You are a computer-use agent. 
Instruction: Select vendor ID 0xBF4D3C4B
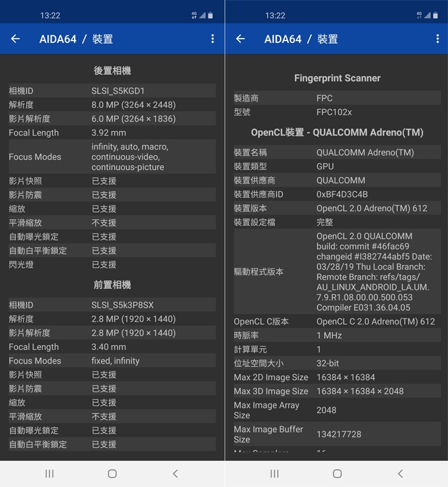coord(342,194)
